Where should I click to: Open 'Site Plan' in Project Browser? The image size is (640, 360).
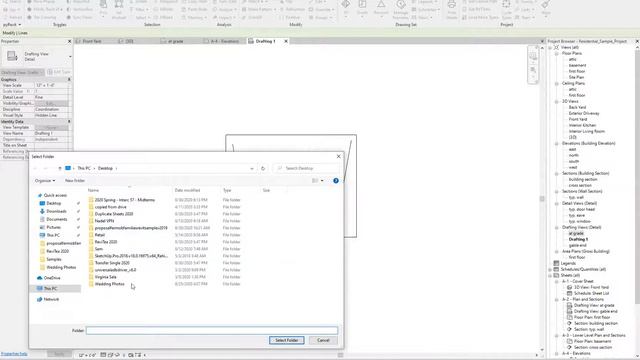pos(576,77)
